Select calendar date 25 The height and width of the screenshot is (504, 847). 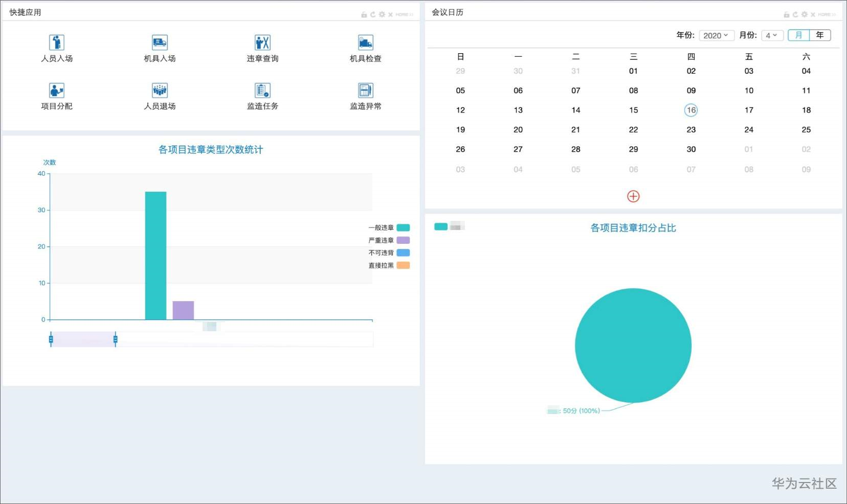click(806, 130)
